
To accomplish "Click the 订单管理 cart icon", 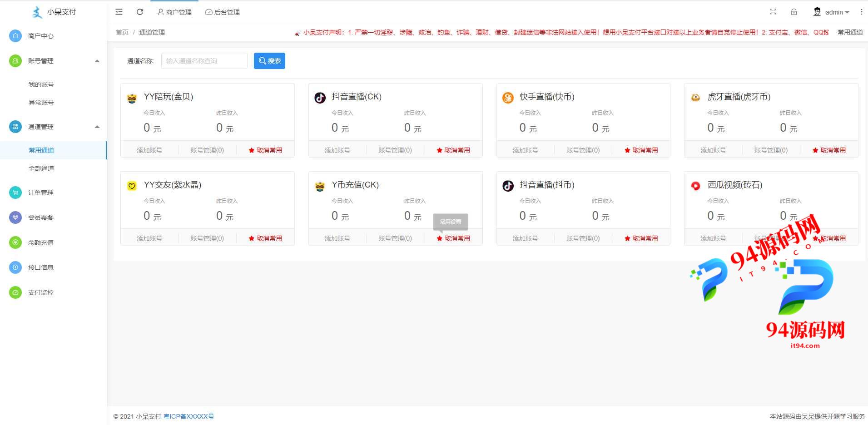I will (x=15, y=193).
